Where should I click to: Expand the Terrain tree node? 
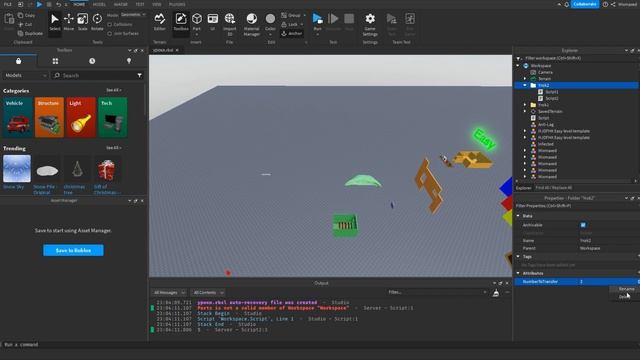pyautogui.click(x=525, y=78)
